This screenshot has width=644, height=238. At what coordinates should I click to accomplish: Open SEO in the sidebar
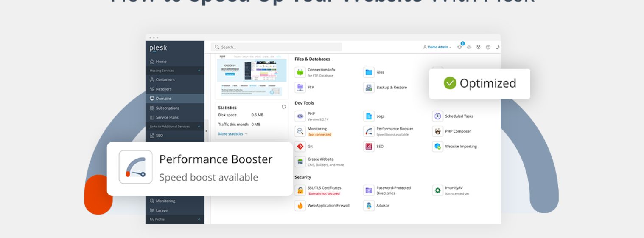175,136
